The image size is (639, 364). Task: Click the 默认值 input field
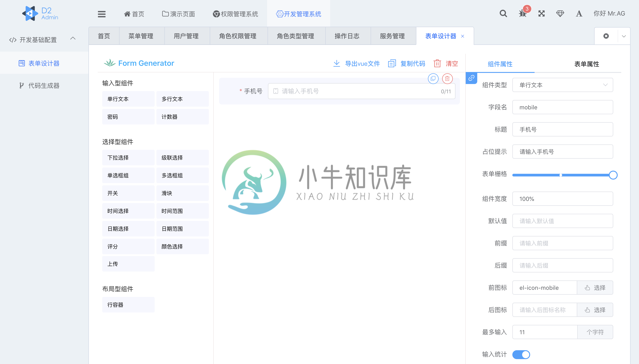pos(563,221)
